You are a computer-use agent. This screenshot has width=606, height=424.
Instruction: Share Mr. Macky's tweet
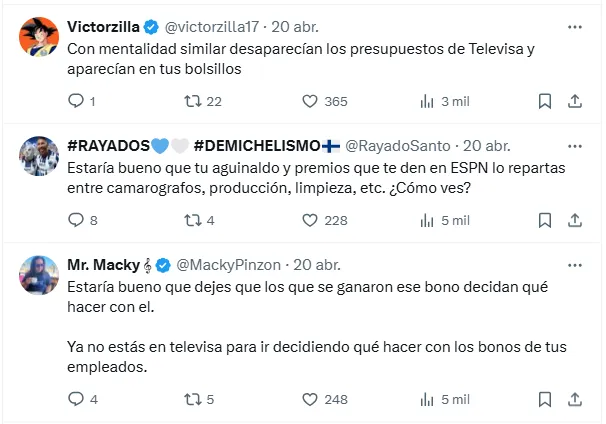pyautogui.click(x=575, y=399)
